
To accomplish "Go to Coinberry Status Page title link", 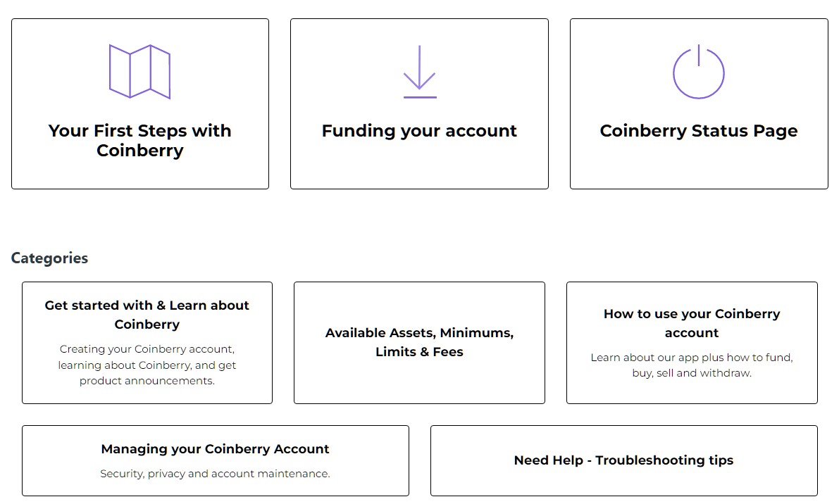I will 699,131.
